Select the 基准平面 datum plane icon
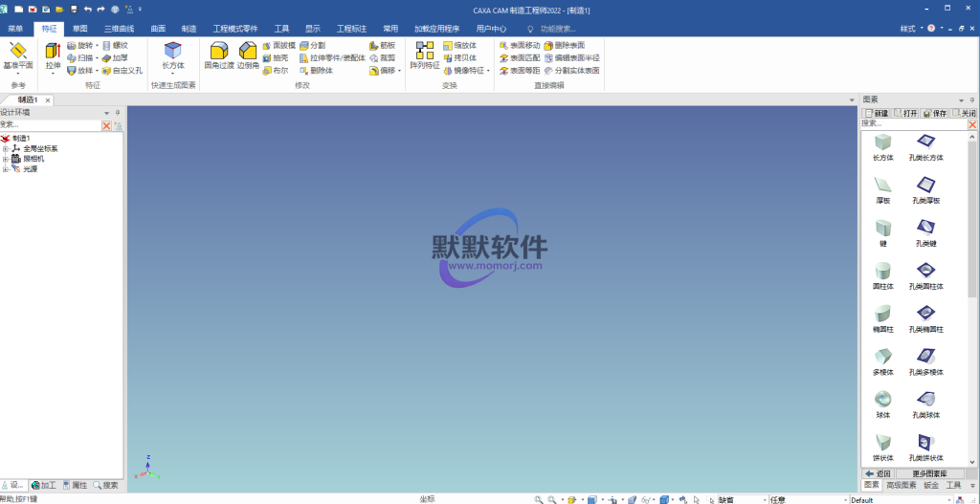The height and width of the screenshot is (504, 980). pos(17,52)
